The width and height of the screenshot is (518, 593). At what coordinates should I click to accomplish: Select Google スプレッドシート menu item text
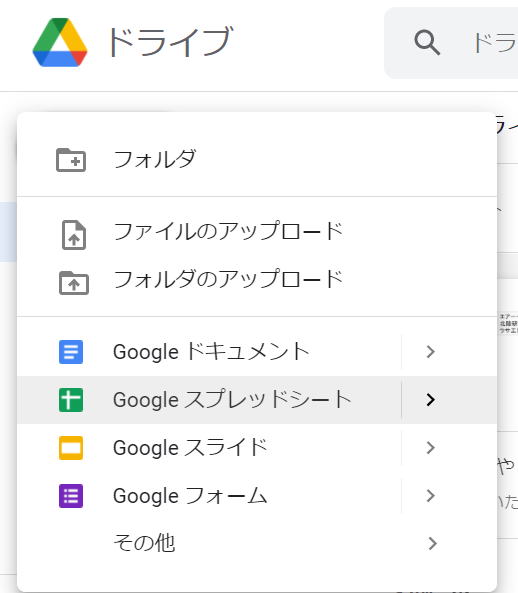pyautogui.click(x=232, y=400)
